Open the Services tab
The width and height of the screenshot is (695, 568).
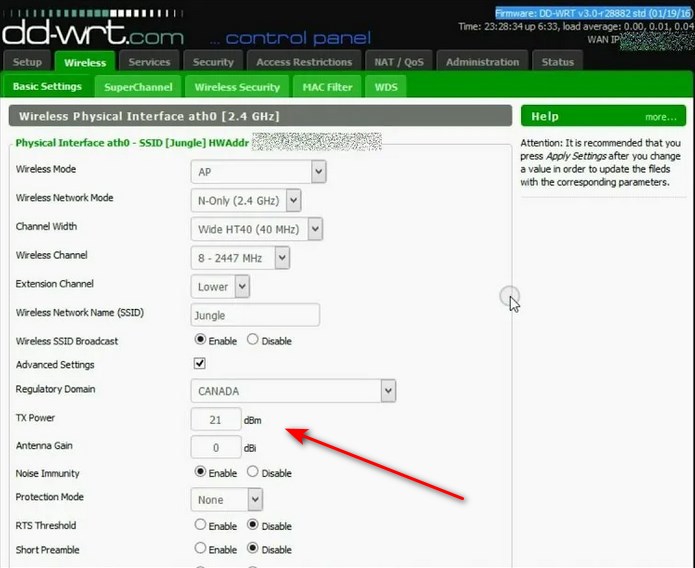point(149,62)
